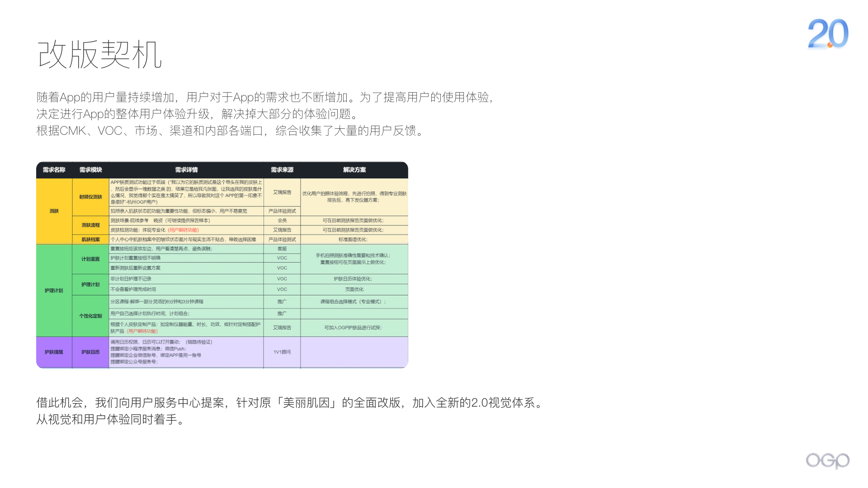Click the 护肤日历 module cell
The image size is (868, 488).
coord(90,352)
